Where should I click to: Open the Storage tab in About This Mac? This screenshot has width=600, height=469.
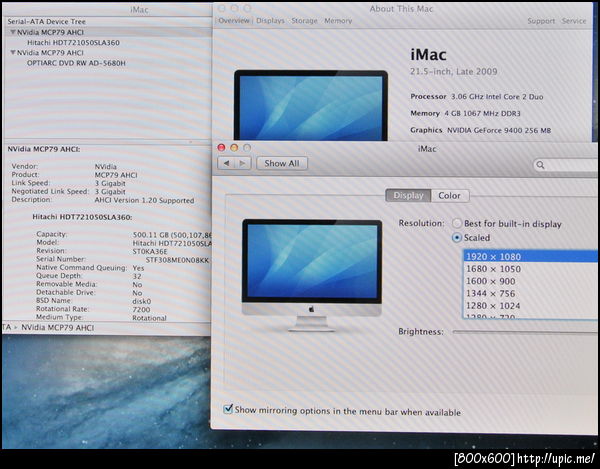pyautogui.click(x=305, y=21)
